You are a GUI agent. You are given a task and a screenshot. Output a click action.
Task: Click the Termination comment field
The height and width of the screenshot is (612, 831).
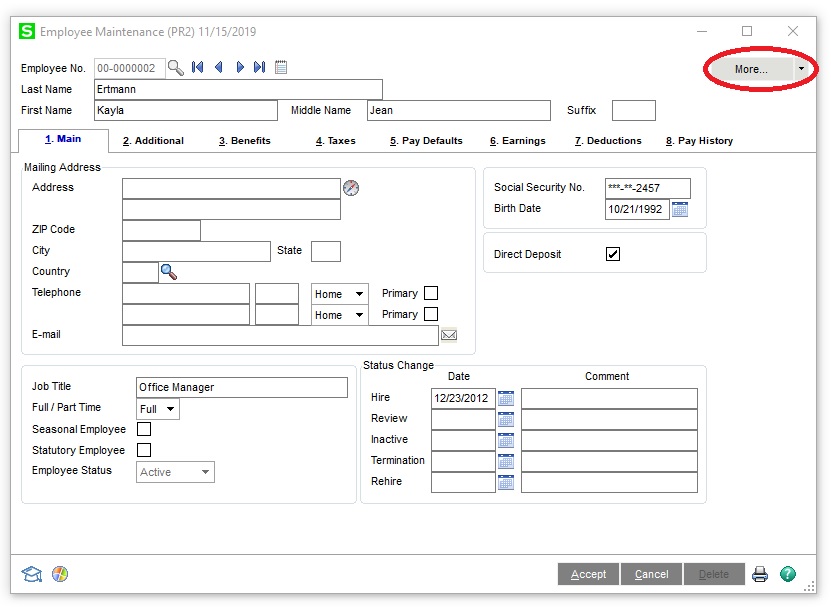(x=609, y=461)
